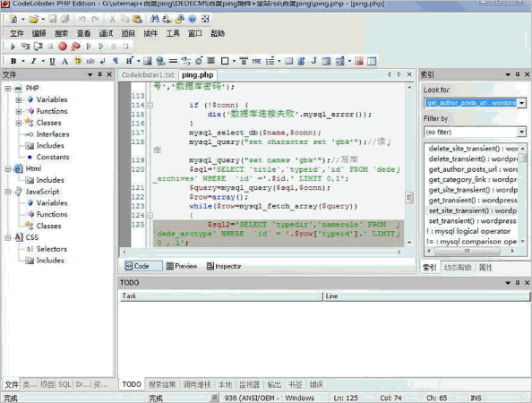Select Selectors under CSS
532x403 pixels.
(x=52, y=249)
